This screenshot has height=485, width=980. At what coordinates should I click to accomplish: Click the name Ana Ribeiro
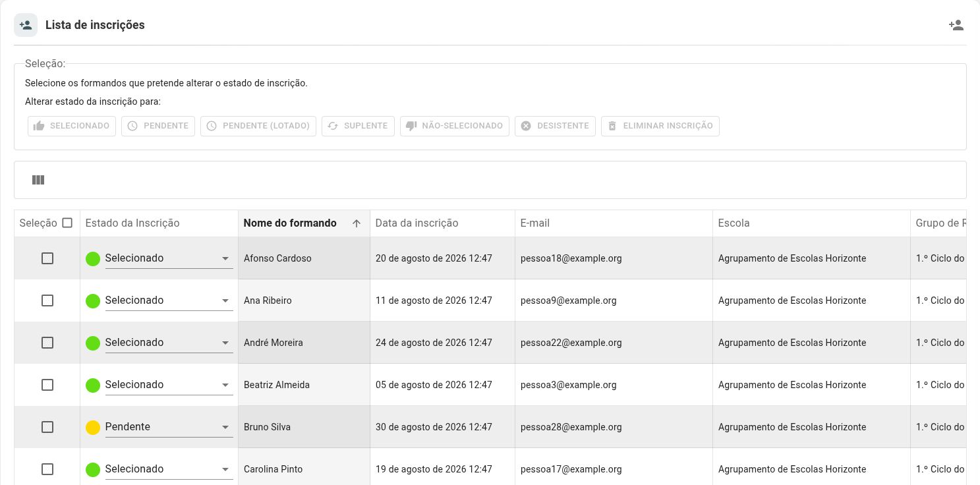click(268, 300)
